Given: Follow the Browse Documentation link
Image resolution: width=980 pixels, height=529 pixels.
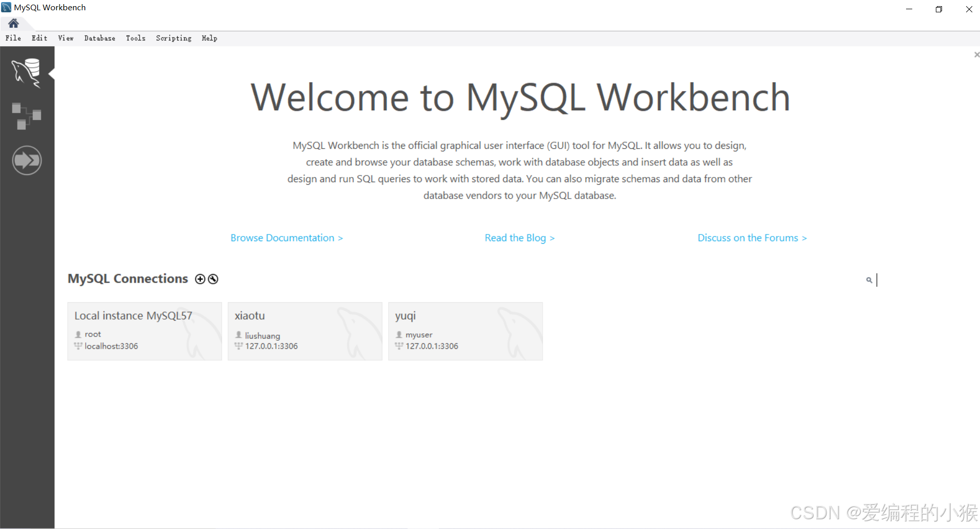Looking at the screenshot, I should click(286, 238).
